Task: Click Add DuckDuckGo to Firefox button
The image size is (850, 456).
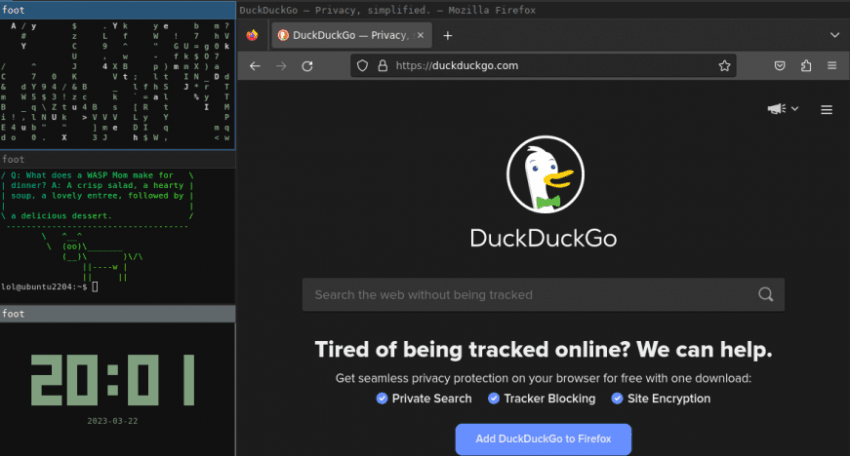Action: pyautogui.click(x=543, y=439)
